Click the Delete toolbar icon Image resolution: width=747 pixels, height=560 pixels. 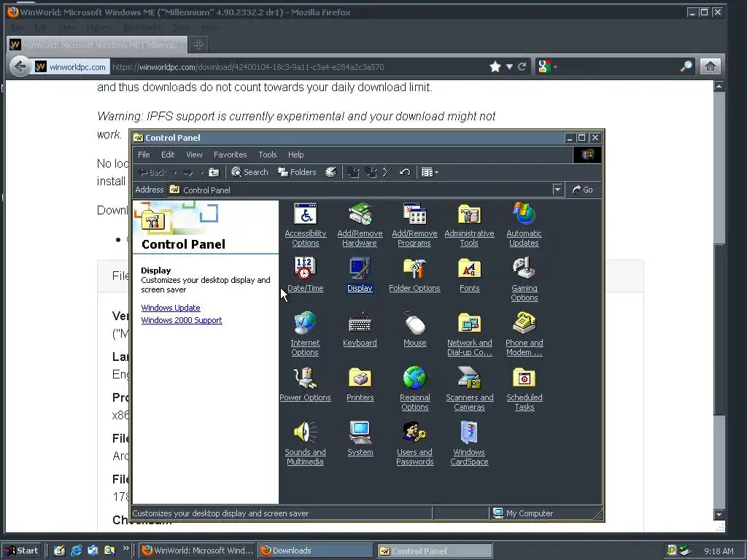click(387, 172)
